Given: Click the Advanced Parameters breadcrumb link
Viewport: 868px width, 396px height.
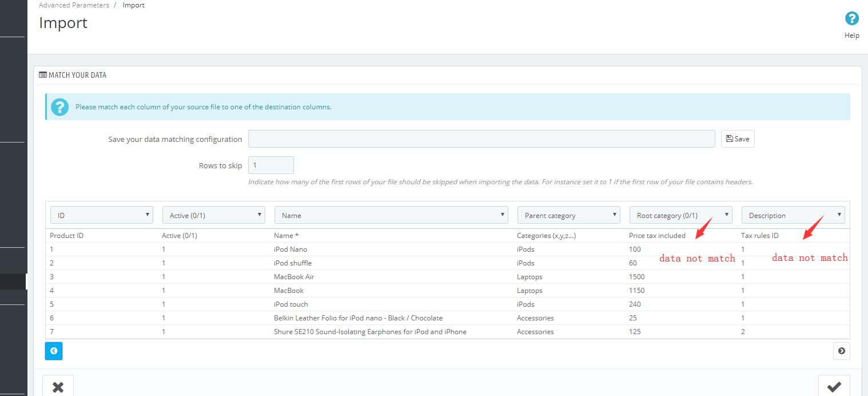Looking at the screenshot, I should pos(74,5).
